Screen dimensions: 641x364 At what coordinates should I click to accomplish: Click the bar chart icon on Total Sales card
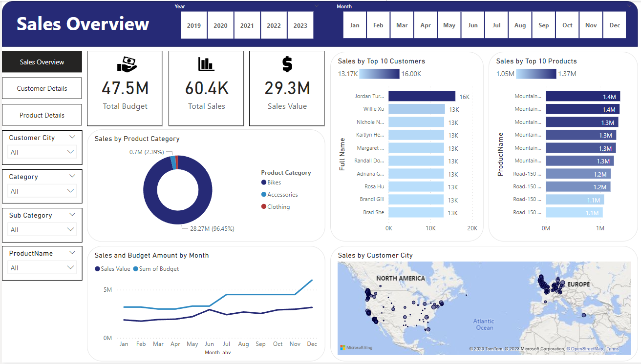click(206, 63)
